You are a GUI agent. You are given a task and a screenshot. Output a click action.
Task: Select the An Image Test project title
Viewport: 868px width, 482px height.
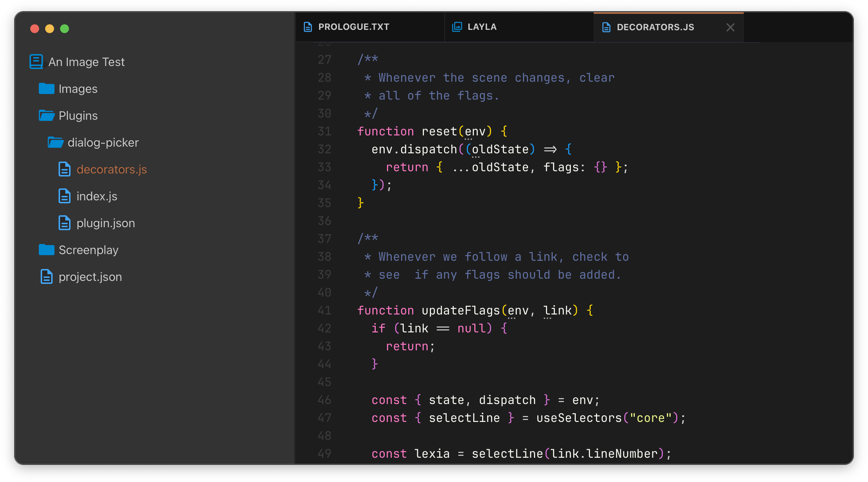pyautogui.click(x=86, y=62)
